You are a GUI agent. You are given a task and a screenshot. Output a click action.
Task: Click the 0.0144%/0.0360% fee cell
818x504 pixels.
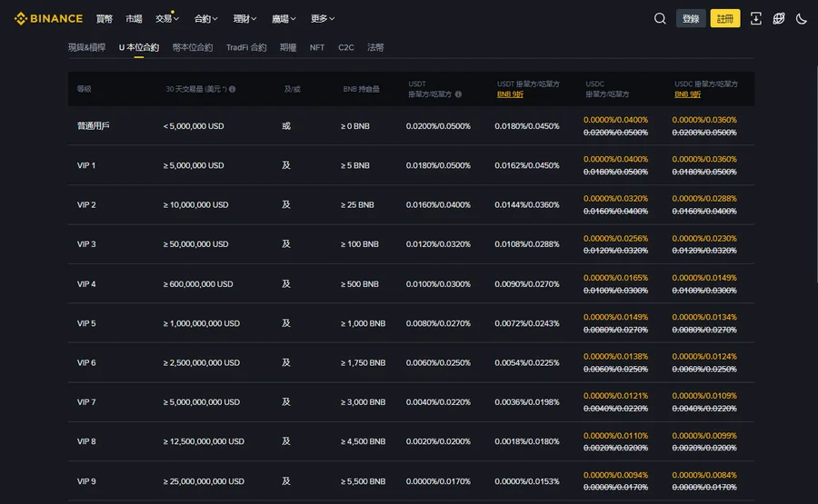point(527,205)
